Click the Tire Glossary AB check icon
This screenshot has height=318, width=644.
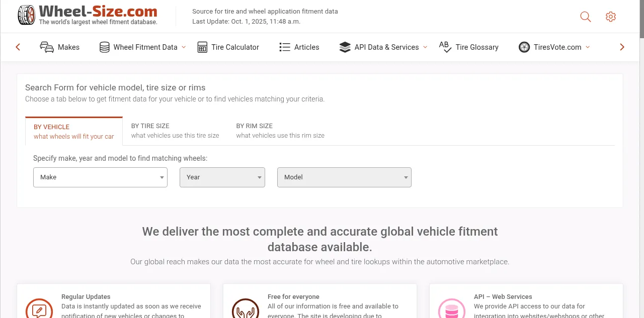tap(445, 47)
